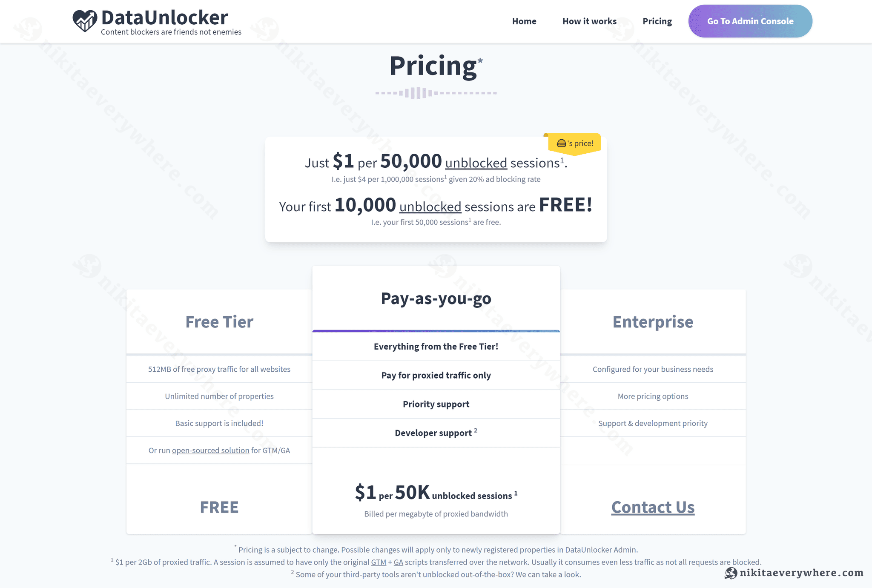This screenshot has height=588, width=872.
Task: Click the Contact Us link
Action: pyautogui.click(x=653, y=507)
